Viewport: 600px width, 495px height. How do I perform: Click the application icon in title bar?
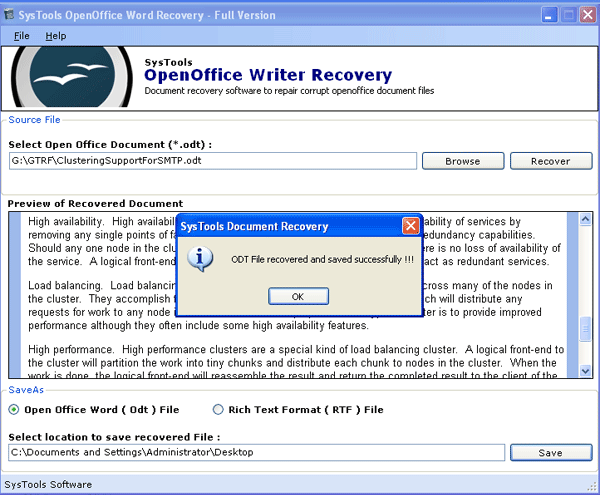click(9, 15)
